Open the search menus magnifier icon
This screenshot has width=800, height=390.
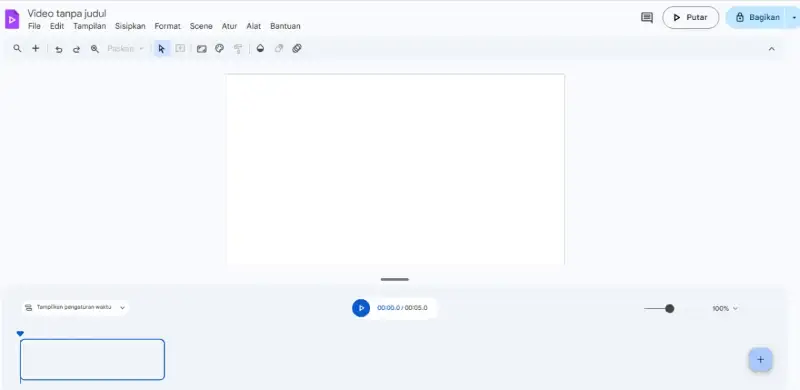click(x=17, y=48)
